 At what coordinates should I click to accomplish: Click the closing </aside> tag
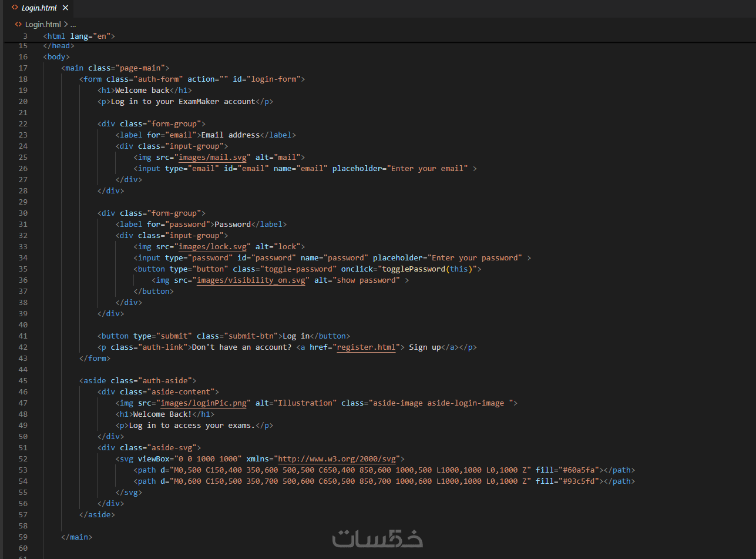97,514
